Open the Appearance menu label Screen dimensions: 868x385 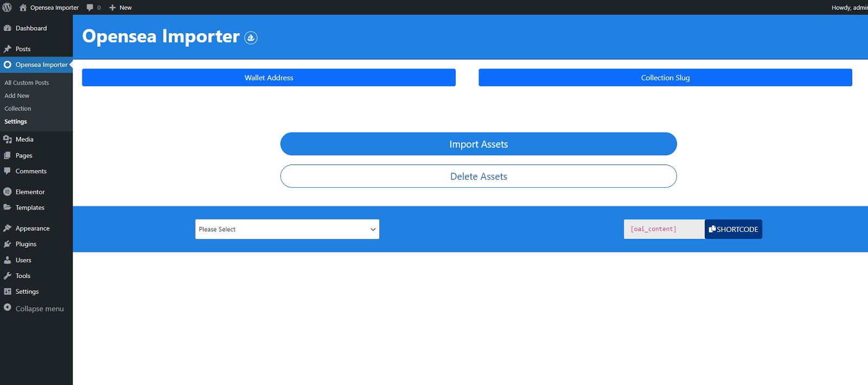coord(33,229)
